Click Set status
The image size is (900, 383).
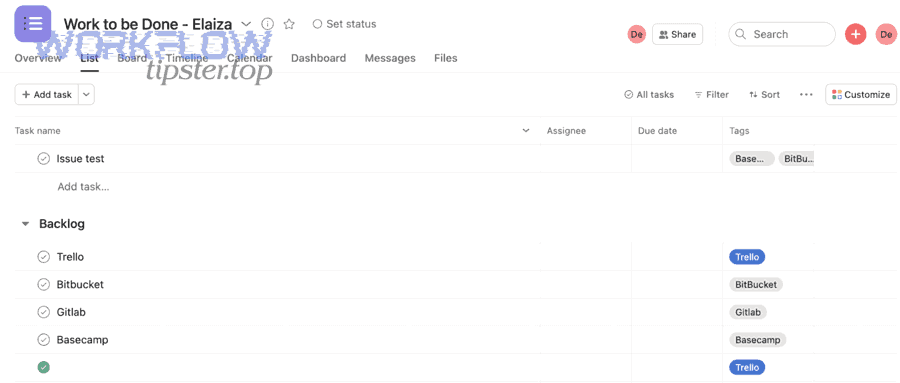(344, 24)
